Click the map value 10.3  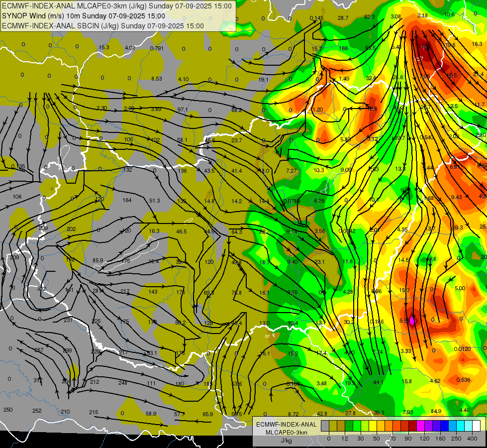[319, 170]
